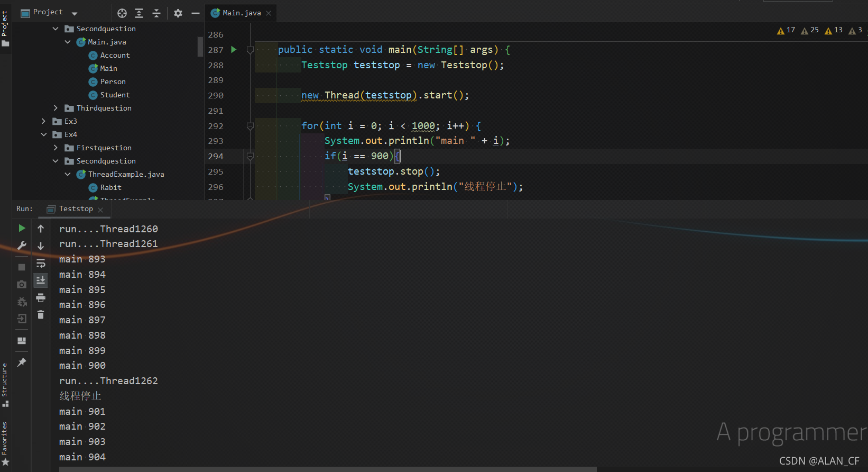
Task: Click the Stop process square icon
Action: 22,267
